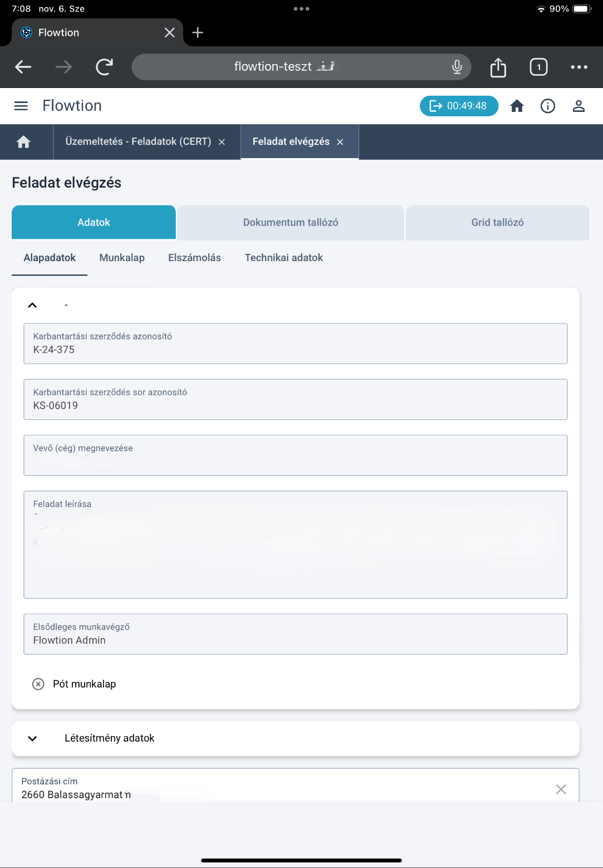Open the Elszámolás sub-tab
This screenshot has width=603, height=868.
(194, 258)
